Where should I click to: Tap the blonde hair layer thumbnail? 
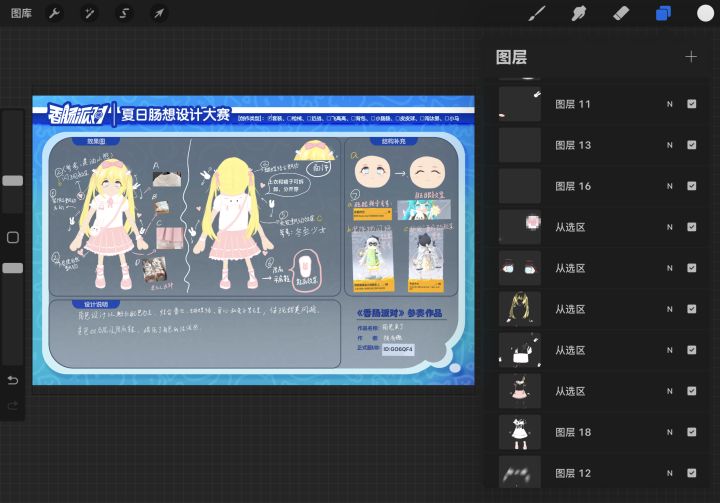[x=520, y=309]
